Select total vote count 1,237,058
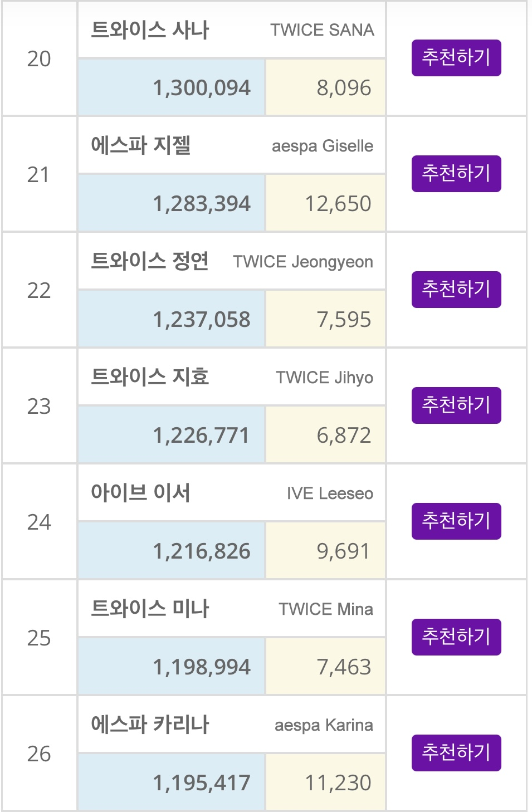 pos(202,320)
